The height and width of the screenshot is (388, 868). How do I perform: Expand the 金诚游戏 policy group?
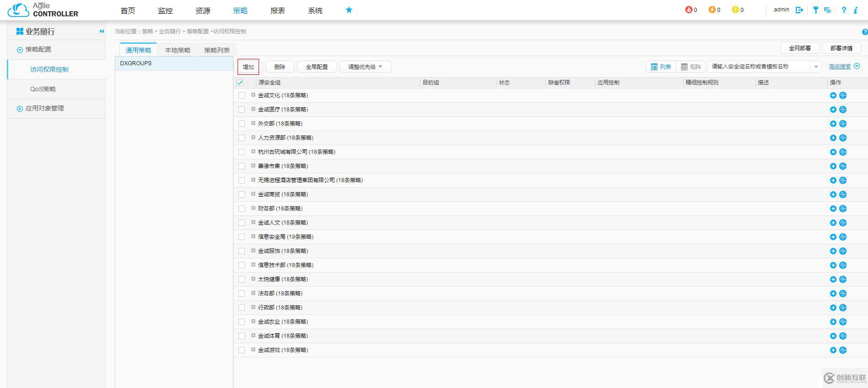tap(253, 350)
